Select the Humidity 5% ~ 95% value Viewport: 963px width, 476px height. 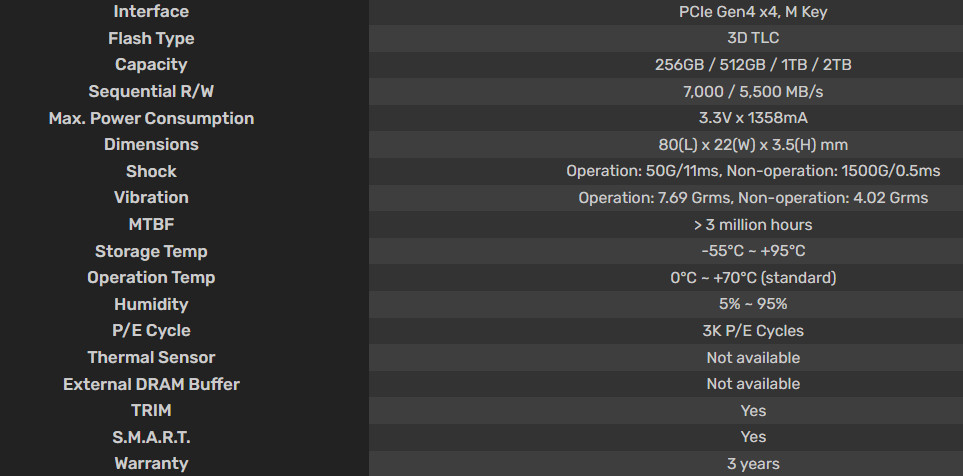(x=753, y=304)
